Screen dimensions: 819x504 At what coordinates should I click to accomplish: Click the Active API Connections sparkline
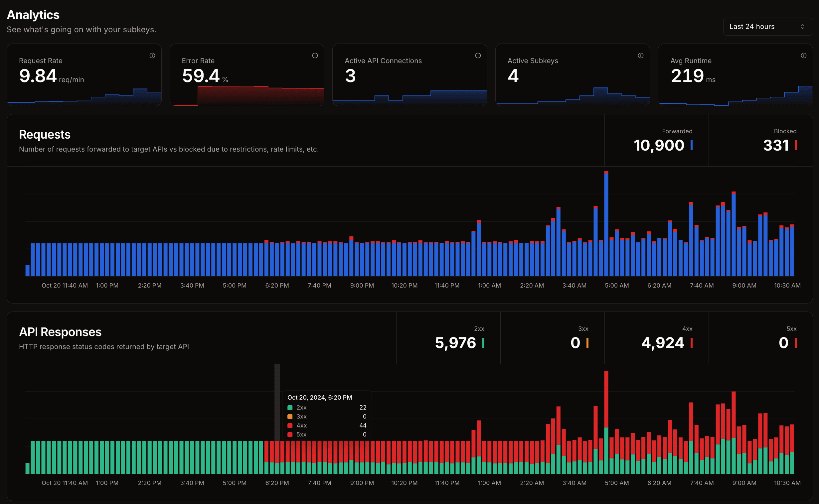tap(410, 98)
